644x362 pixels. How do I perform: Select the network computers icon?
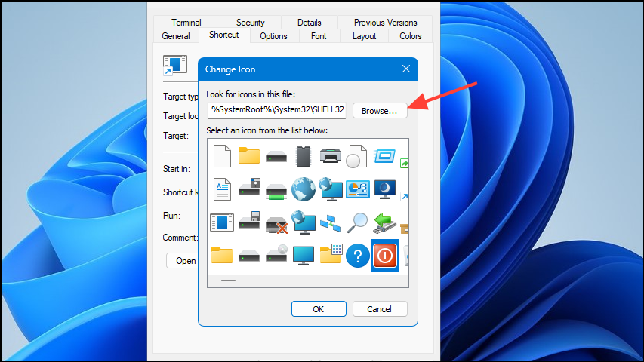tap(331, 223)
